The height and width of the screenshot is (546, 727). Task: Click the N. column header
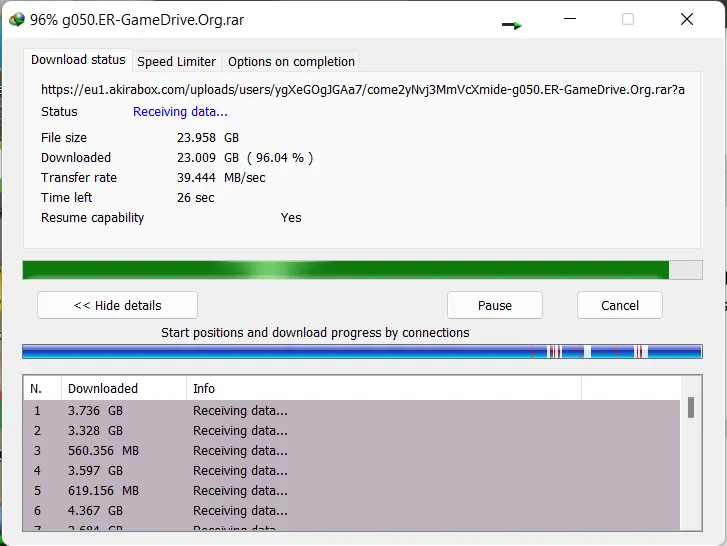(x=42, y=388)
